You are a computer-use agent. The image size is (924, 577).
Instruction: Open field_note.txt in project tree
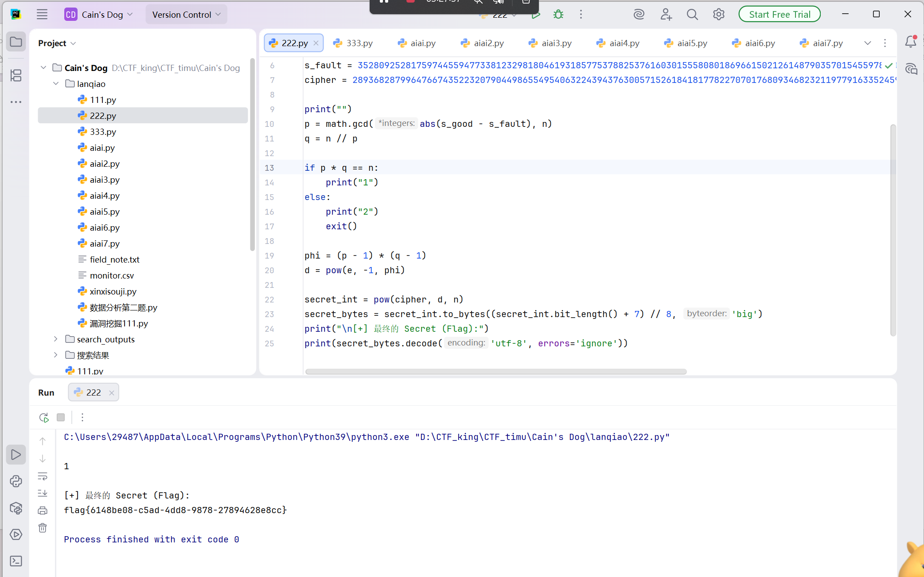[x=115, y=259]
